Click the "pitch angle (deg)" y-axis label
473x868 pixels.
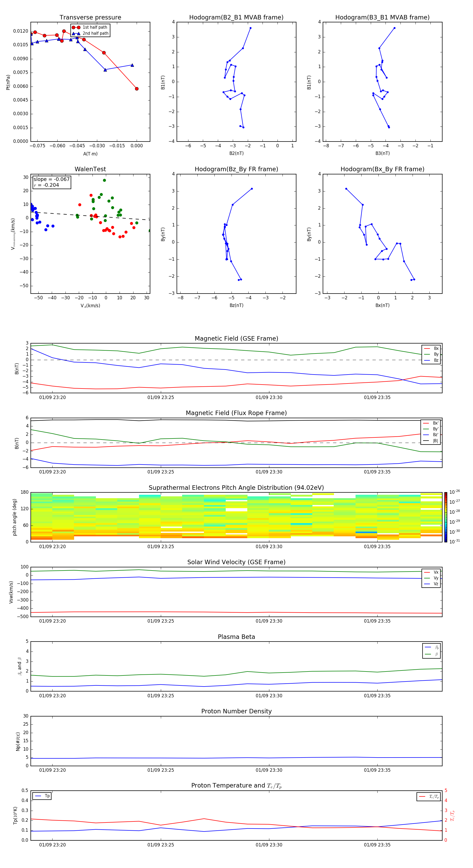[x=14, y=517]
